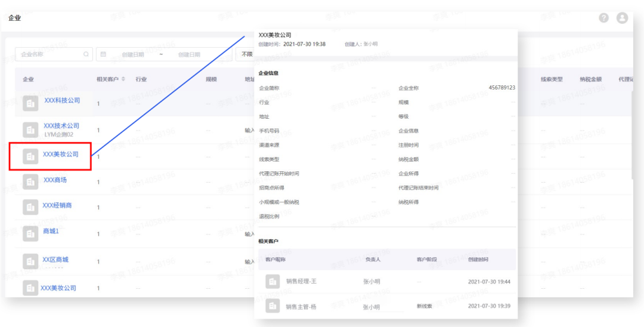Click the calendar icon in date filter
This screenshot has height=327, width=644.
point(104,54)
